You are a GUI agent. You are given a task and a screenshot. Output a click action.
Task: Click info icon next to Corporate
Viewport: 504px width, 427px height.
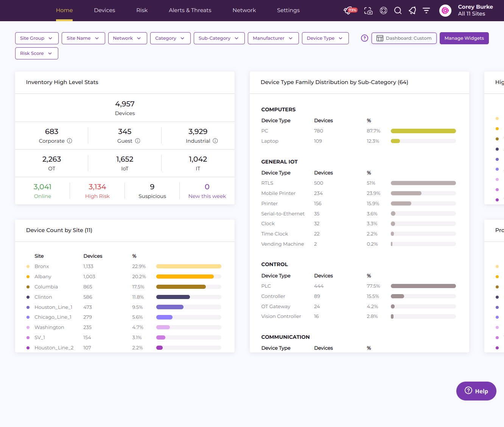[70, 141]
